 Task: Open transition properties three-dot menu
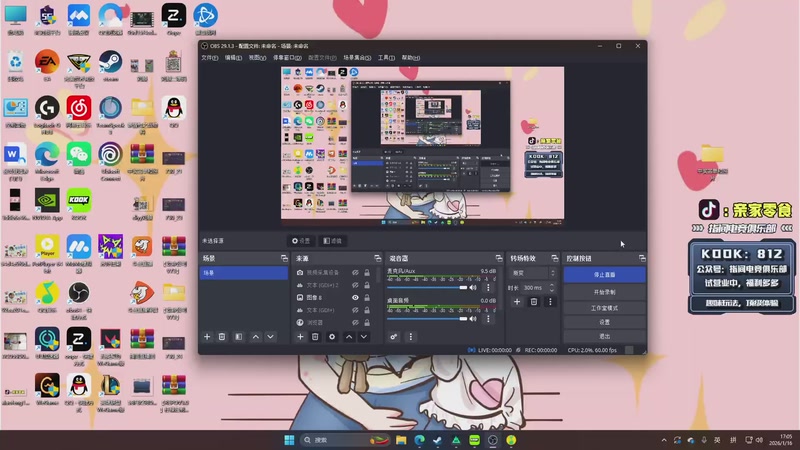click(550, 302)
